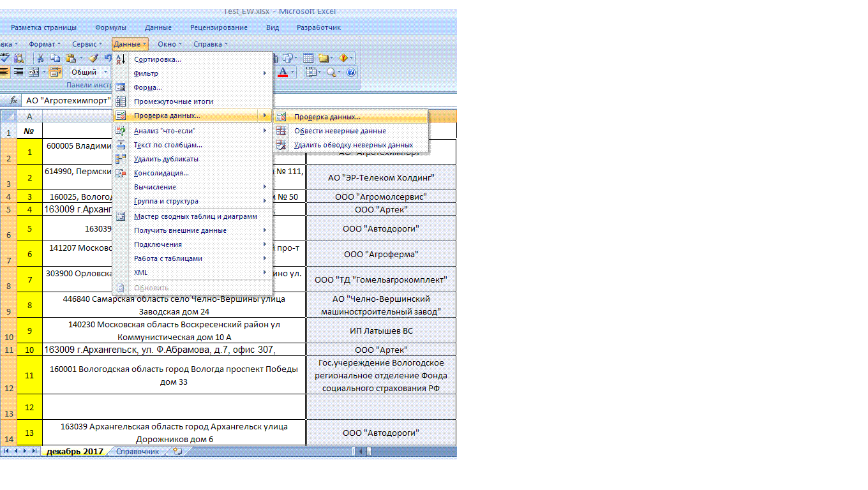This screenshot has height=490, width=868.
Task: Expand the XML submenu
Action: [265, 272]
